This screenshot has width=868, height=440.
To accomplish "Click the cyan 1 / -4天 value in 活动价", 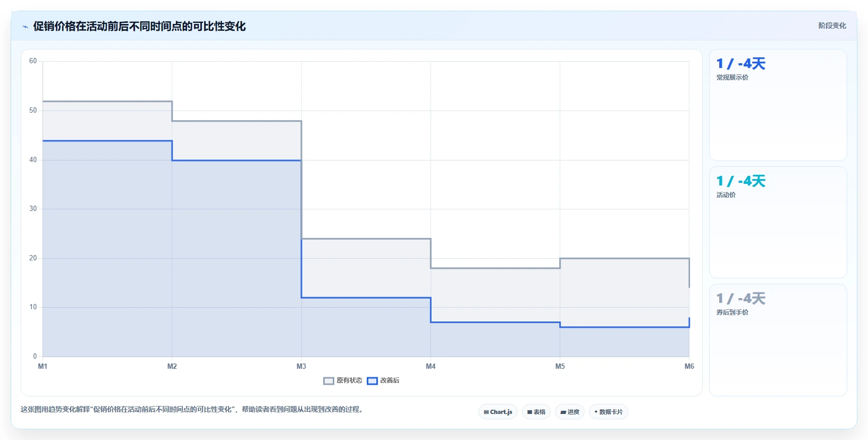I will pyautogui.click(x=741, y=181).
